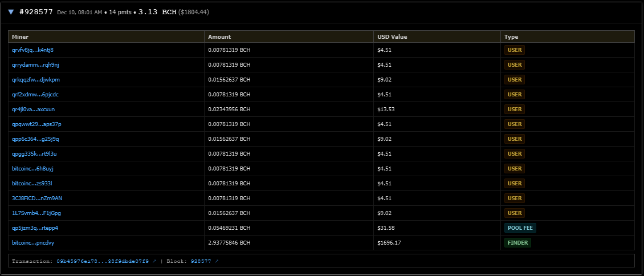Click the USD Value column header

pos(437,37)
